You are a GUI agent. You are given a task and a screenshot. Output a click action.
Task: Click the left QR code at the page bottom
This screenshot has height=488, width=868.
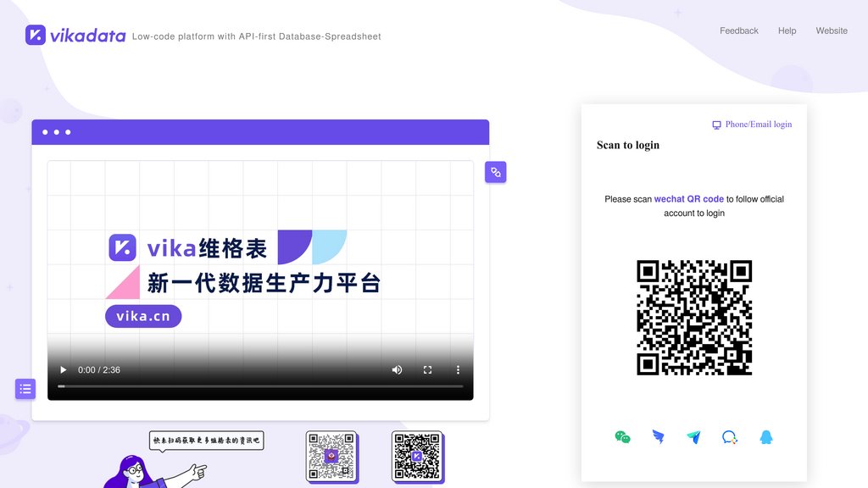(331, 456)
